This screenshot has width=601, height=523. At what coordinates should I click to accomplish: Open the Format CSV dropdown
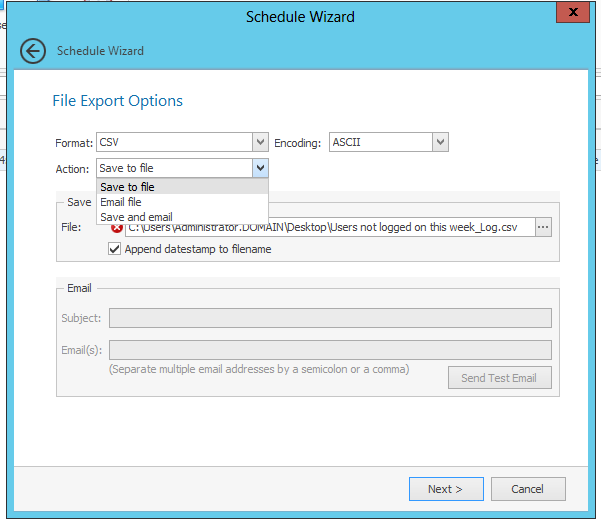point(260,142)
